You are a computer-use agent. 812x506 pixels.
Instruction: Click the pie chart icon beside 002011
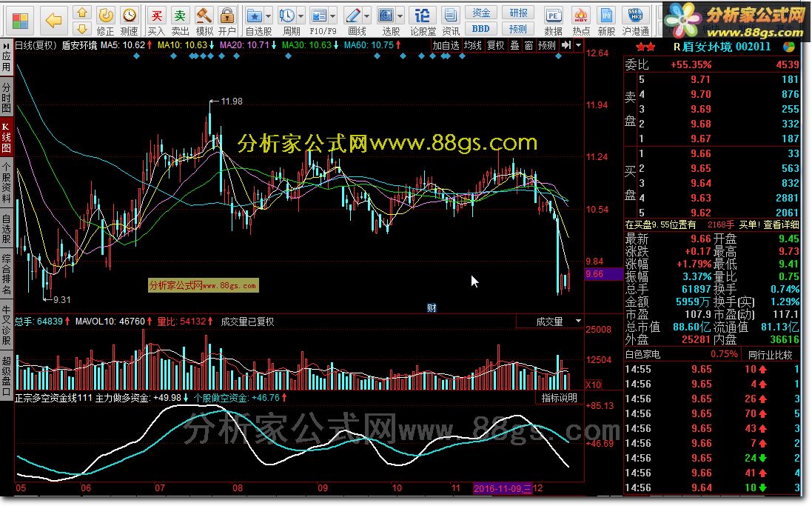pyautogui.click(x=789, y=47)
